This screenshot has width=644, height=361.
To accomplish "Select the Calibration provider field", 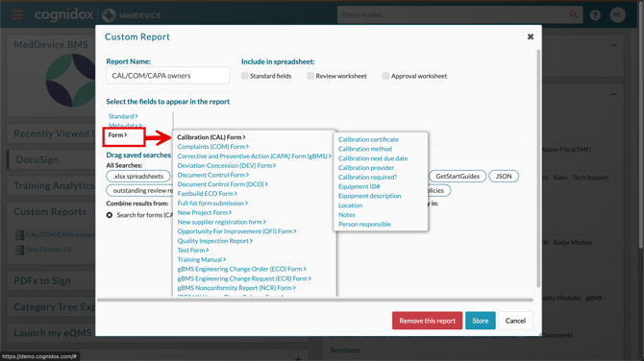I will (x=366, y=168).
